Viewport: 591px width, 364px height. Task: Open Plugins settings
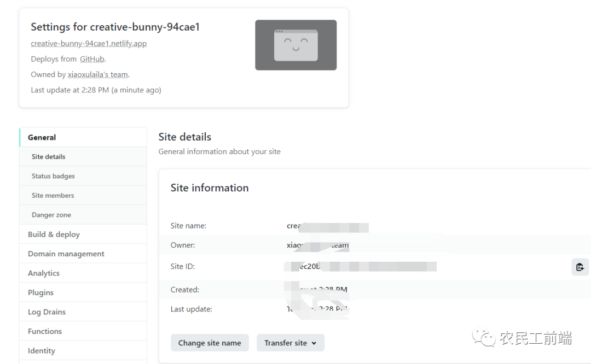tap(83, 292)
